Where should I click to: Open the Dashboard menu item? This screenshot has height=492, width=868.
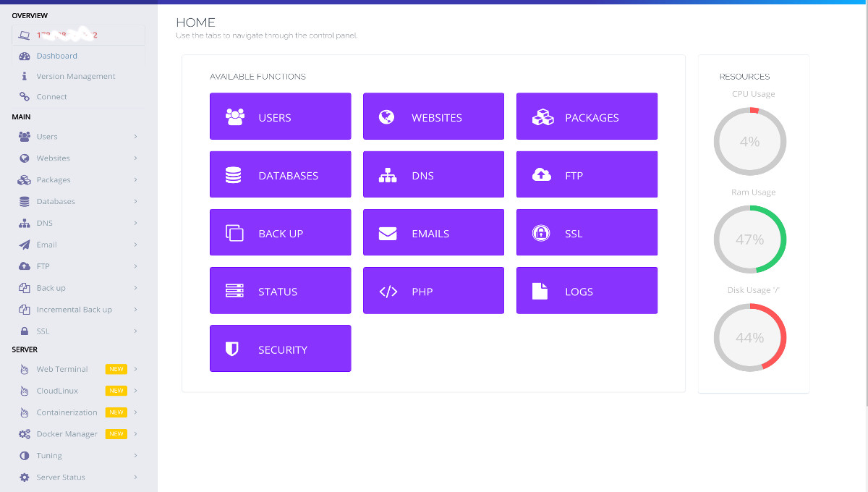(x=57, y=56)
